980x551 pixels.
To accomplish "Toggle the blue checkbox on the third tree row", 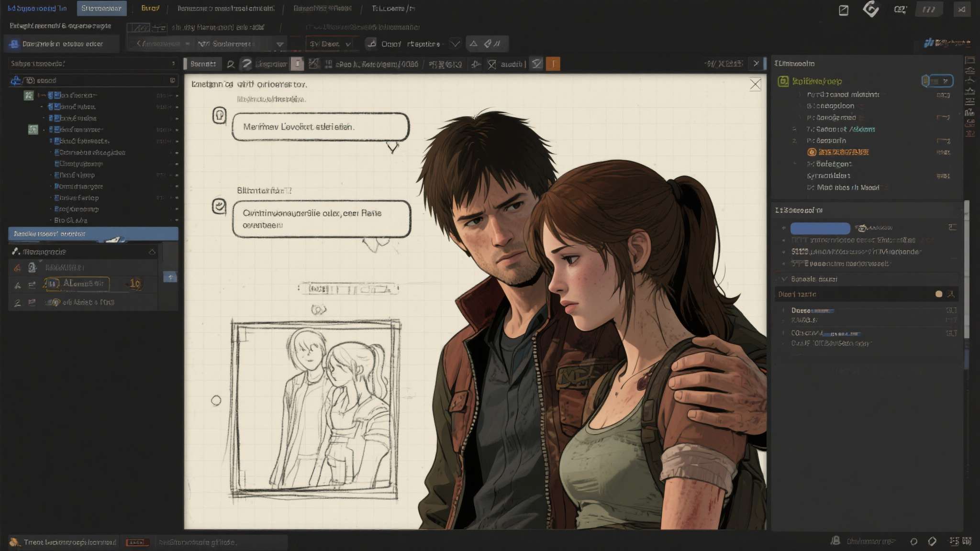I will [56, 118].
